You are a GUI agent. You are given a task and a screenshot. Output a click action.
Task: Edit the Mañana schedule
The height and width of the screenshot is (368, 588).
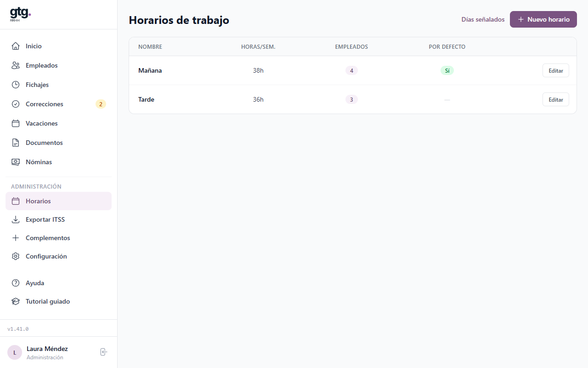coord(556,70)
